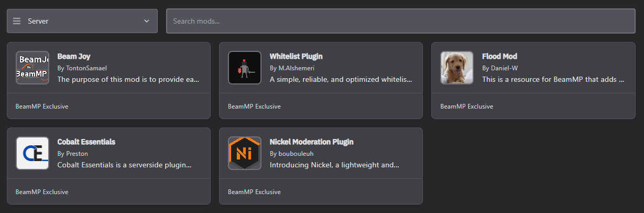Click BeamMP Exclusive label on Flood Mod card
Viewport: 644px width, 213px height.
[466, 106]
